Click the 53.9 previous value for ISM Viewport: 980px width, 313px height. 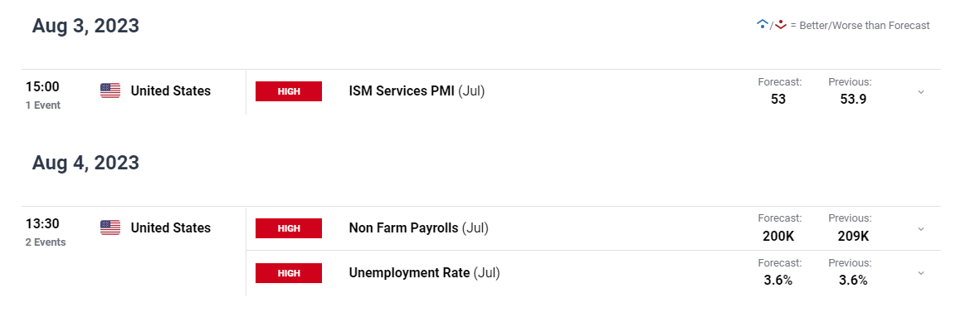click(x=853, y=100)
